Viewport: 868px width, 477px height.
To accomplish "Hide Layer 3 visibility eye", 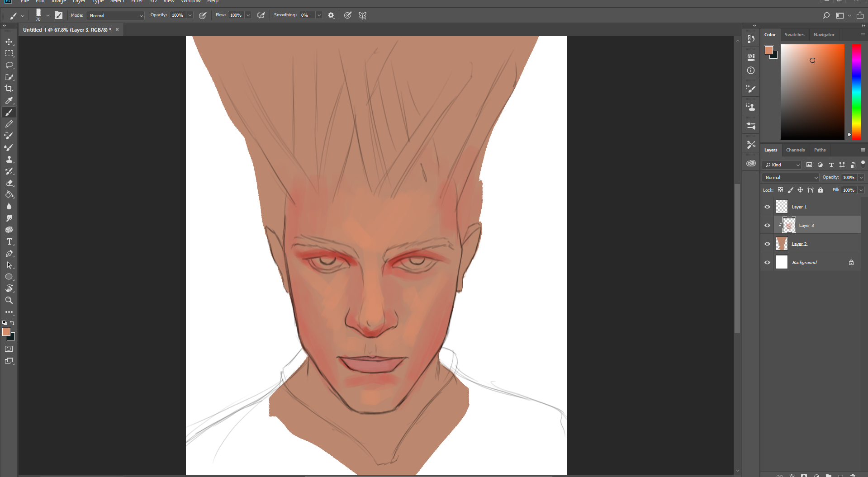I will click(767, 226).
